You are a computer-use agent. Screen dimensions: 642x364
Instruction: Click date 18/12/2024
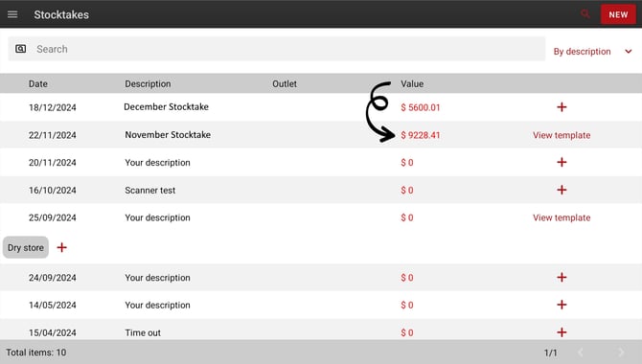pyautogui.click(x=53, y=107)
